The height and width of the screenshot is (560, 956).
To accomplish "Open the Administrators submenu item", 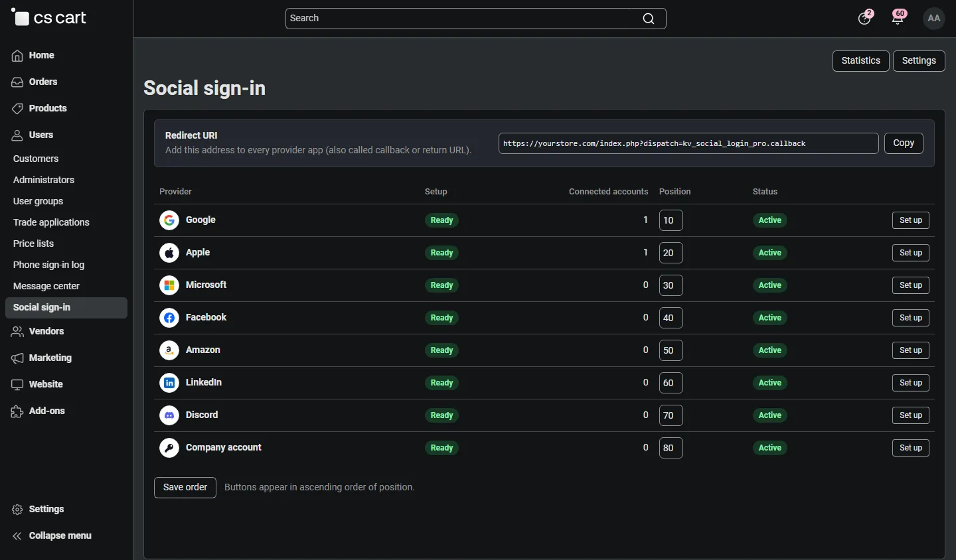I will point(44,180).
